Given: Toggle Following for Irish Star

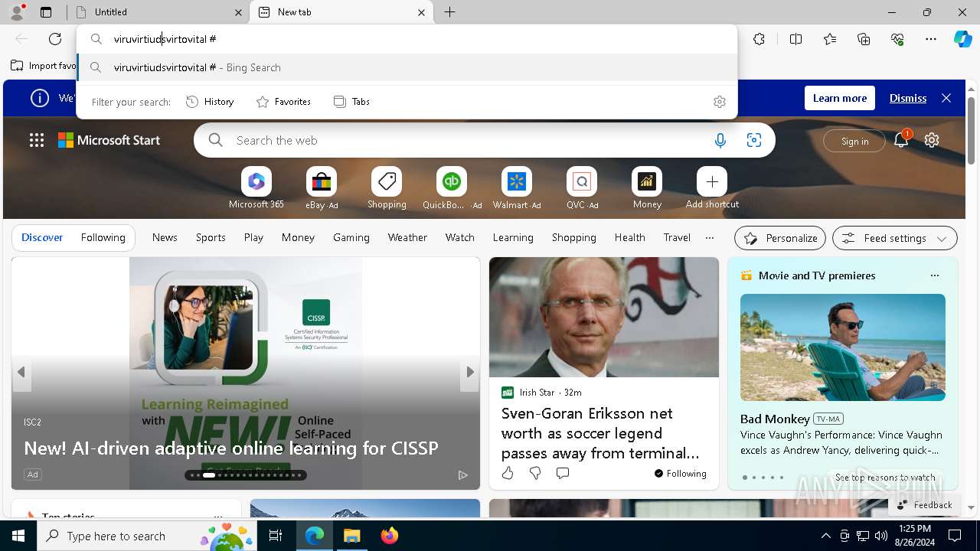Looking at the screenshot, I should click(x=681, y=474).
